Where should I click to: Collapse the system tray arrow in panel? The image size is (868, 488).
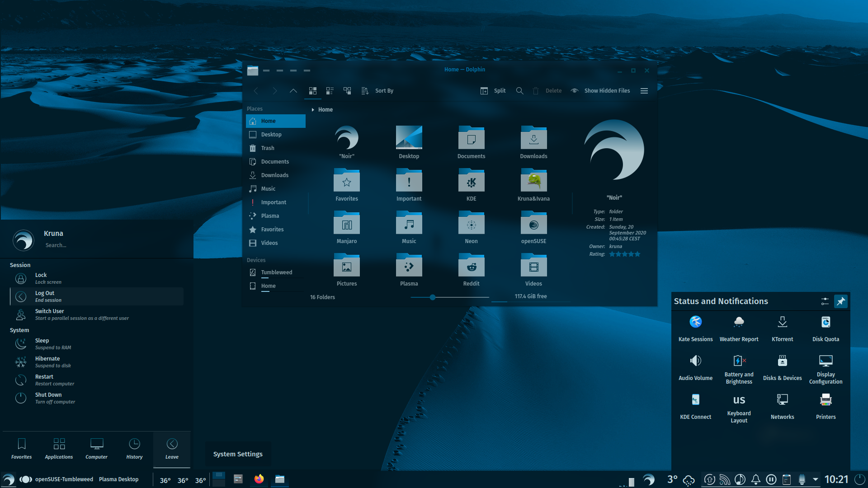pyautogui.click(x=816, y=479)
